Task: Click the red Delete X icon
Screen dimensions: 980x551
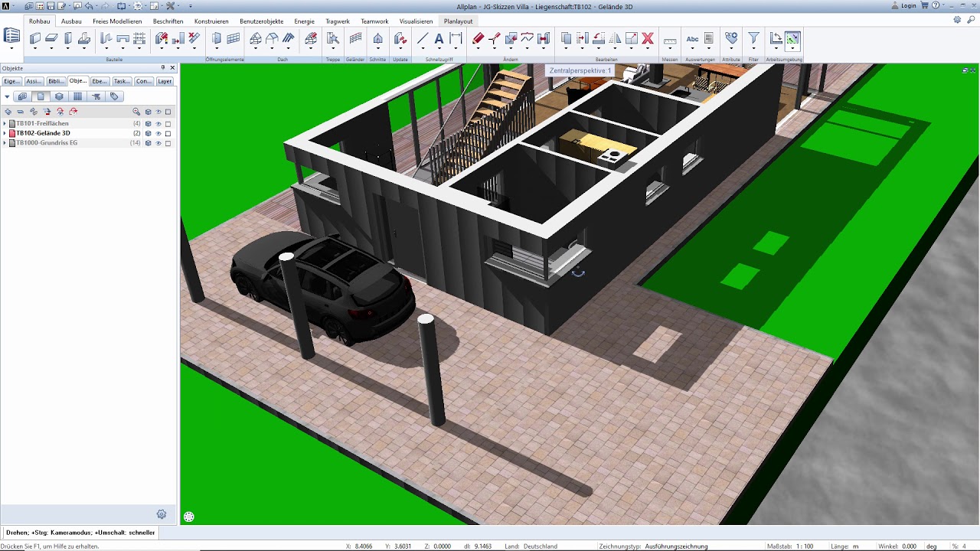Action: tap(648, 38)
